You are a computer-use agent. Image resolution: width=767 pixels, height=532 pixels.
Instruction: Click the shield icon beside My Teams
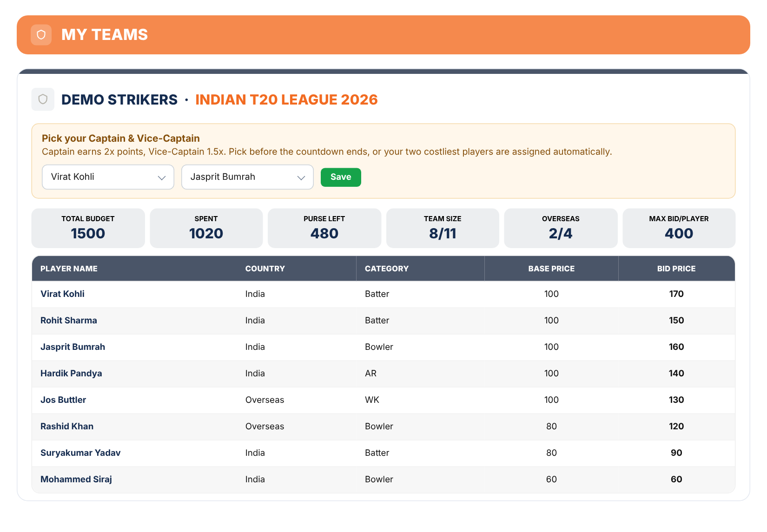41,35
